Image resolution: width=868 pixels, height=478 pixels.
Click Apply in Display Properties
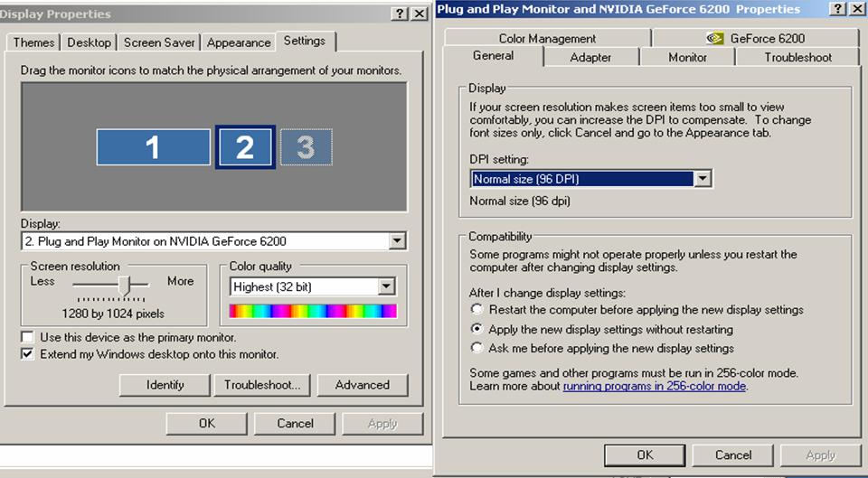(x=382, y=423)
